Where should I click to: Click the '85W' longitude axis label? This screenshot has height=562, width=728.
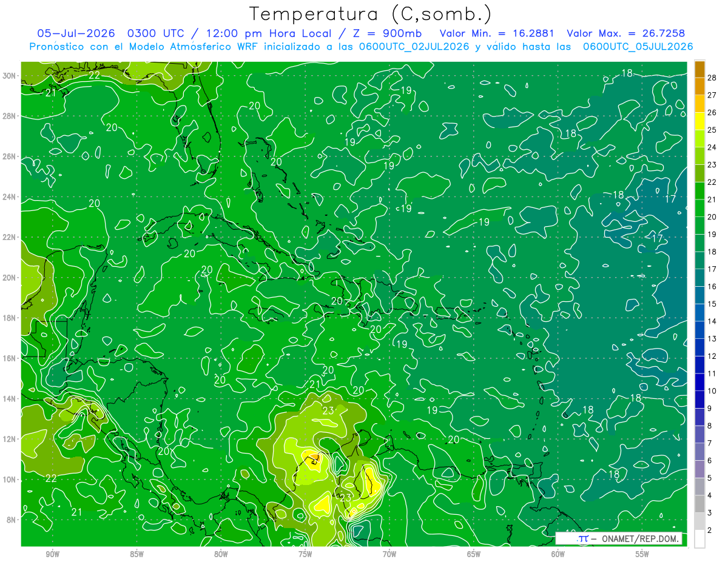[136, 554]
